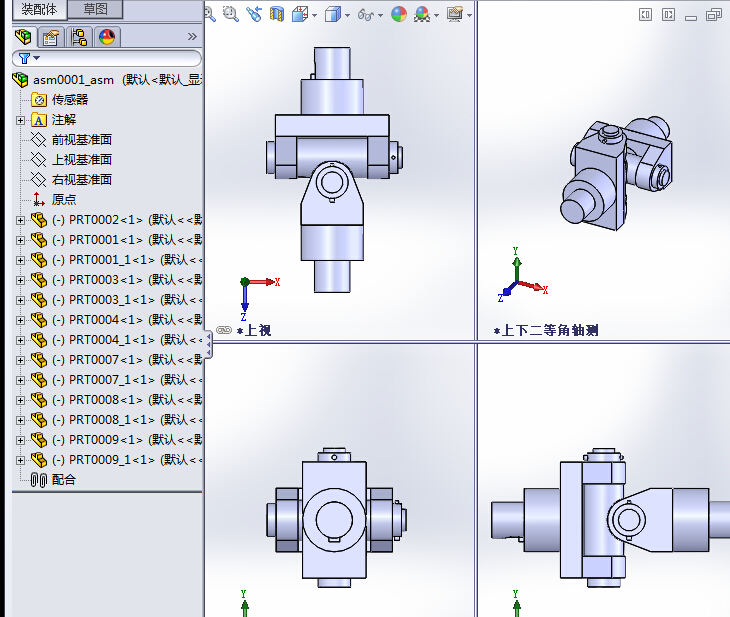Open the ConfigurationManager tab icon
Image resolution: width=730 pixels, height=617 pixels.
79,37
